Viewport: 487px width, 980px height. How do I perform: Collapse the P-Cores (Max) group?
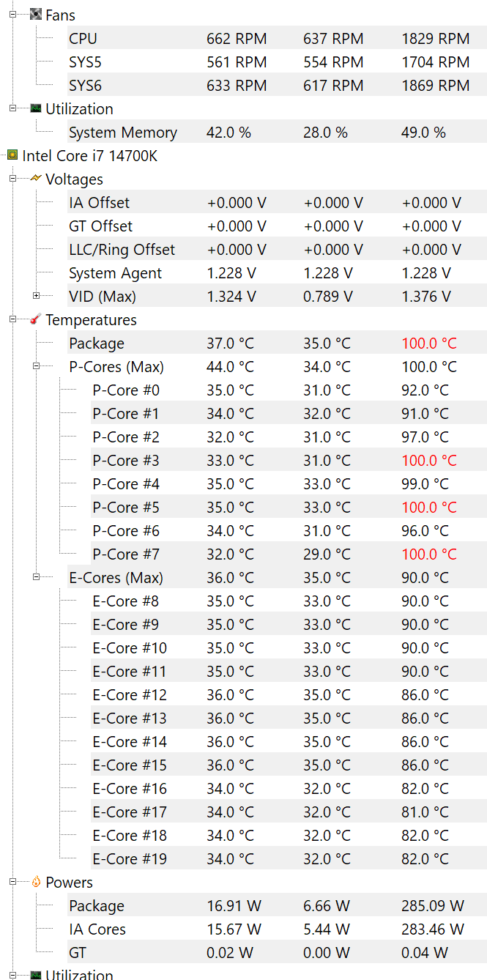tap(36, 366)
